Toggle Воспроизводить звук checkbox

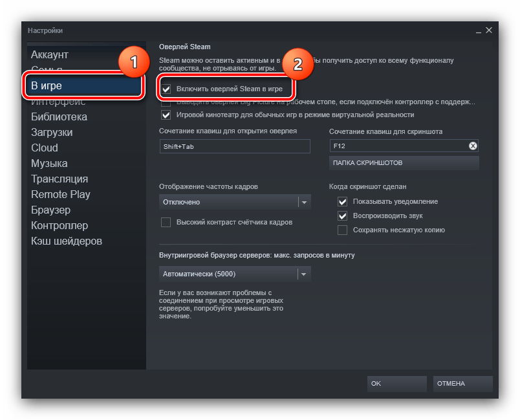pyautogui.click(x=342, y=216)
